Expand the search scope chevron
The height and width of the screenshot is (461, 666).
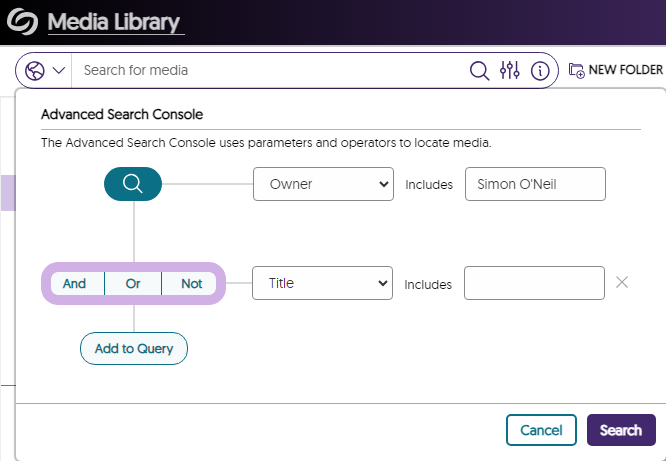[x=58, y=71]
